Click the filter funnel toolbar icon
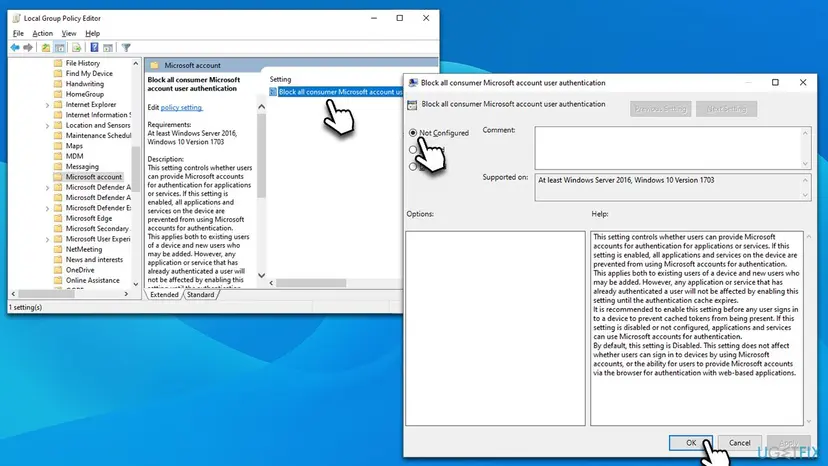 (x=126, y=48)
